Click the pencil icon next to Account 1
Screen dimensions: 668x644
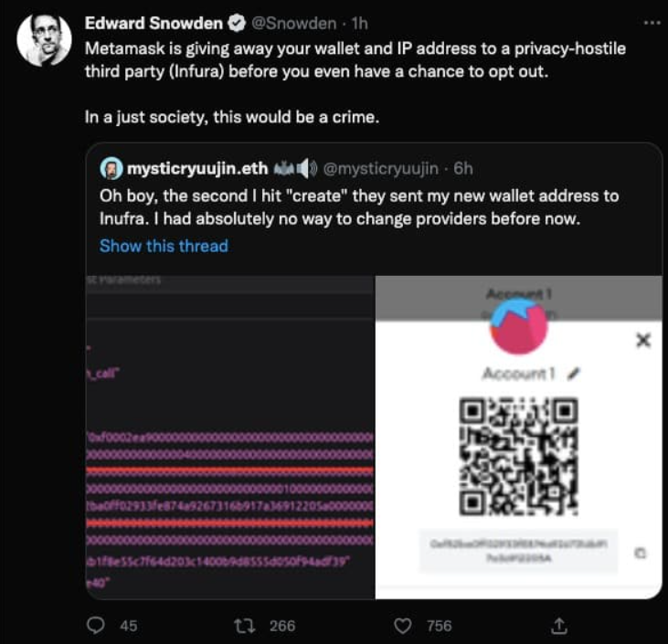(574, 373)
